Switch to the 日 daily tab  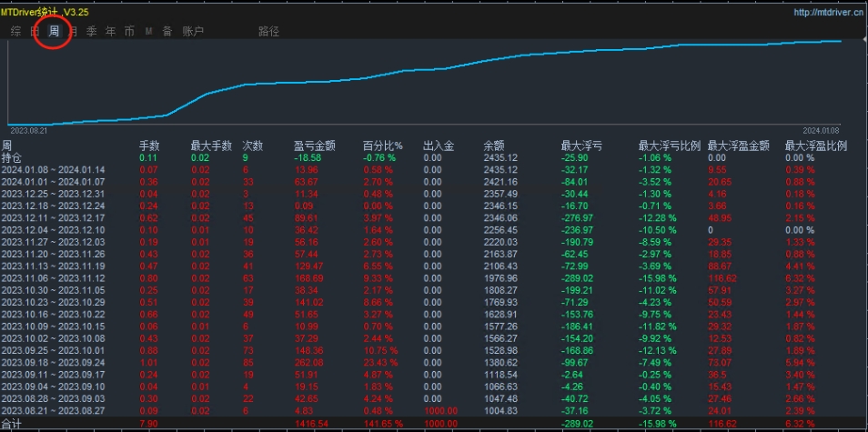pos(35,32)
